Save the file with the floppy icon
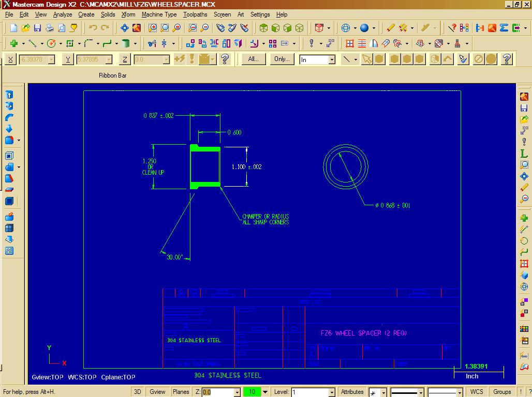The image size is (532, 397). pyautogui.click(x=37, y=28)
